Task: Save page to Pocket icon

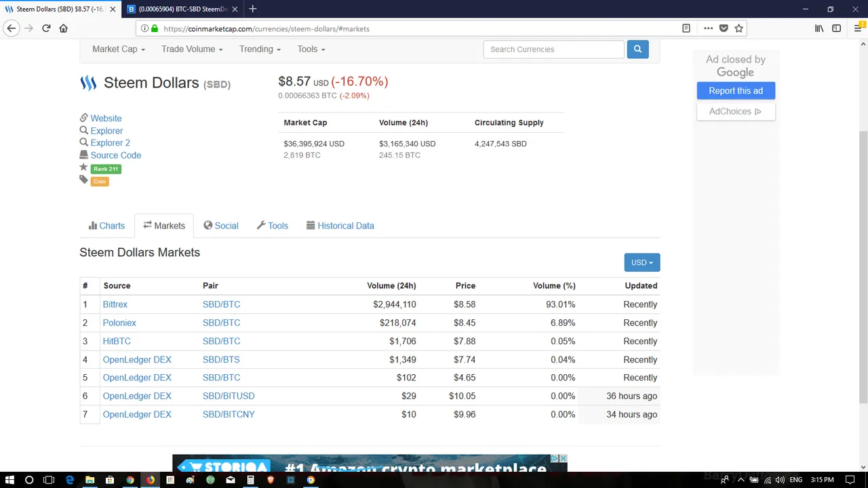Action: click(x=724, y=28)
